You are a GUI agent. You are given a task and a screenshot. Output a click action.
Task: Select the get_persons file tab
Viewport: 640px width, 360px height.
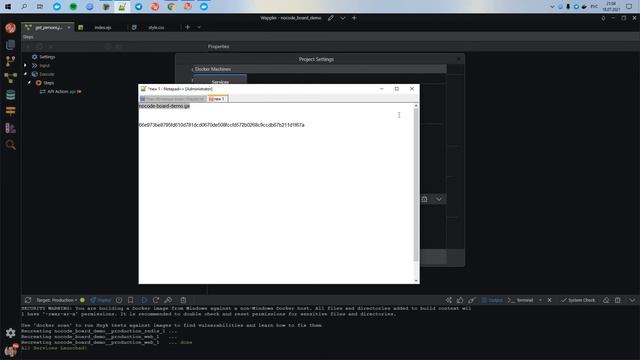pyautogui.click(x=48, y=27)
